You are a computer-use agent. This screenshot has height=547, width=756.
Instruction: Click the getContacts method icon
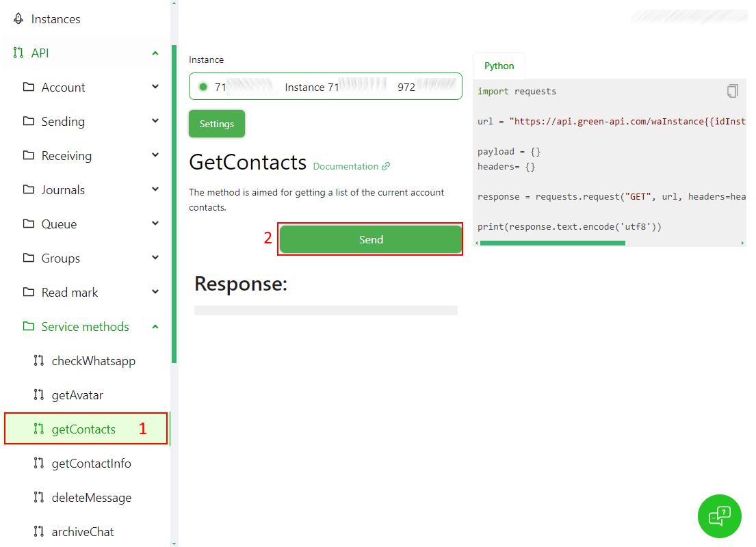click(39, 429)
